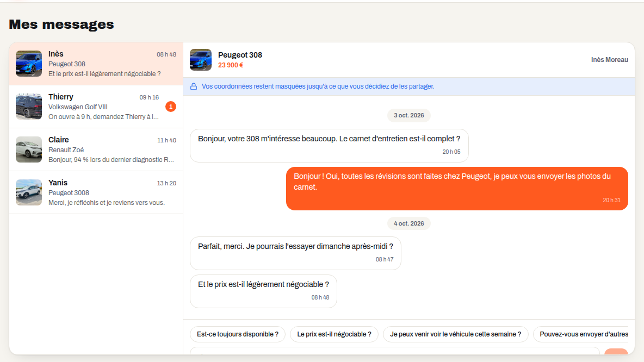Click the 20 h 31 timestamp in the orange bubble
Image resolution: width=644 pixels, height=362 pixels.
611,200
